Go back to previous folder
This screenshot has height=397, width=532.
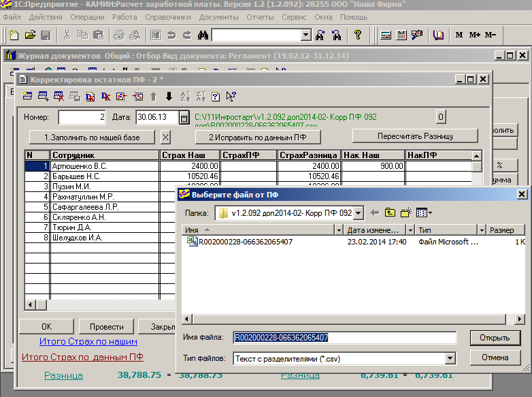tap(374, 213)
